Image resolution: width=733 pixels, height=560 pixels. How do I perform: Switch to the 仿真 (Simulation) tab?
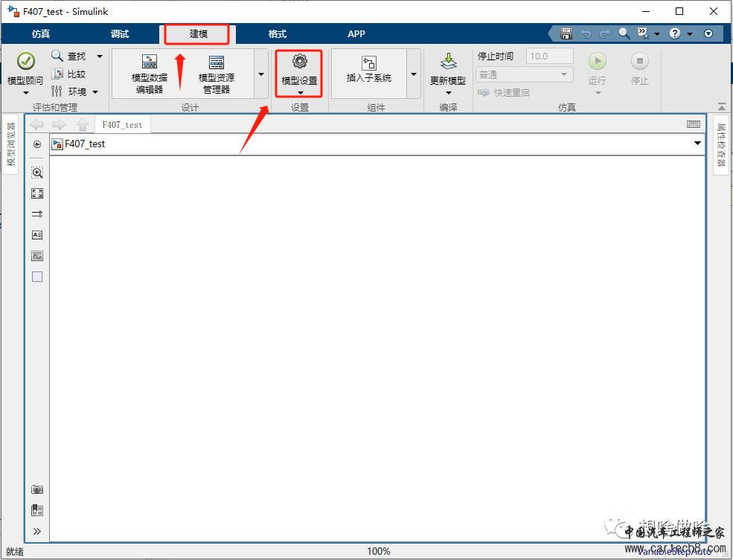pyautogui.click(x=41, y=33)
